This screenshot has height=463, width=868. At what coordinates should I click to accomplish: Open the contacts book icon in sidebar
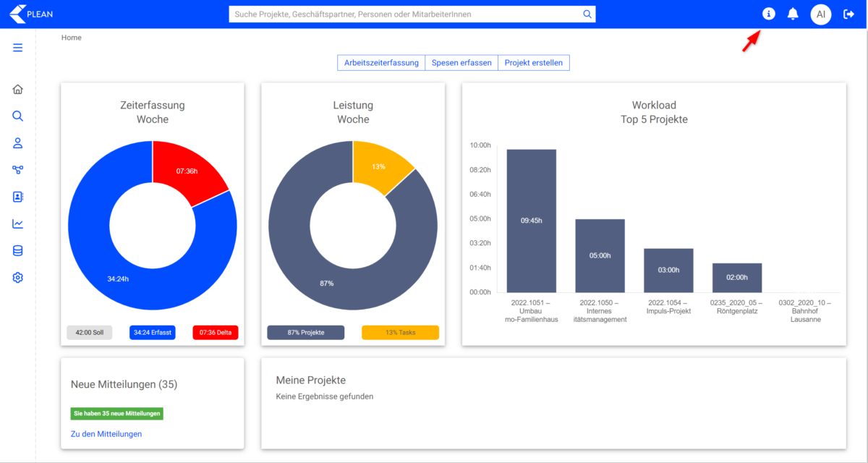18,197
